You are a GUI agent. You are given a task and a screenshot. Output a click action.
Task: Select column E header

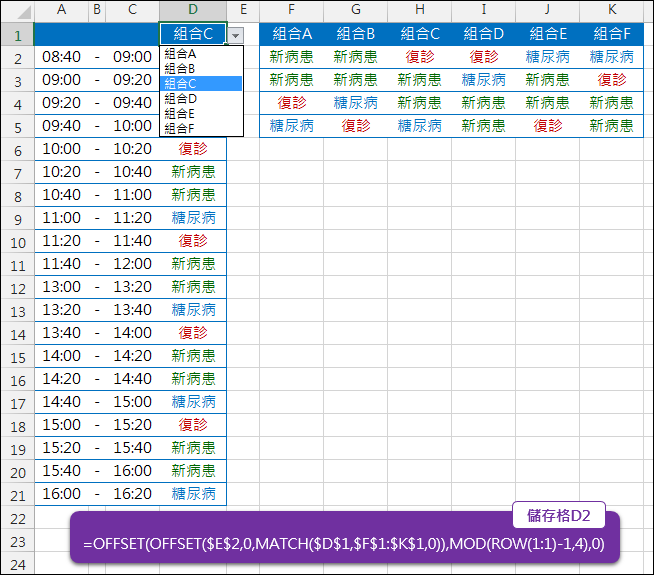243,10
